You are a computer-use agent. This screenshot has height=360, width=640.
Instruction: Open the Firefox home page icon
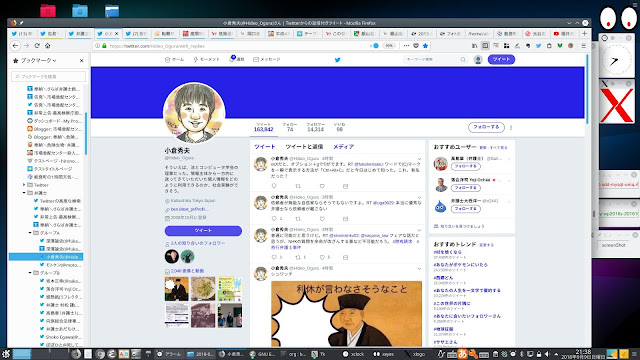click(47, 46)
